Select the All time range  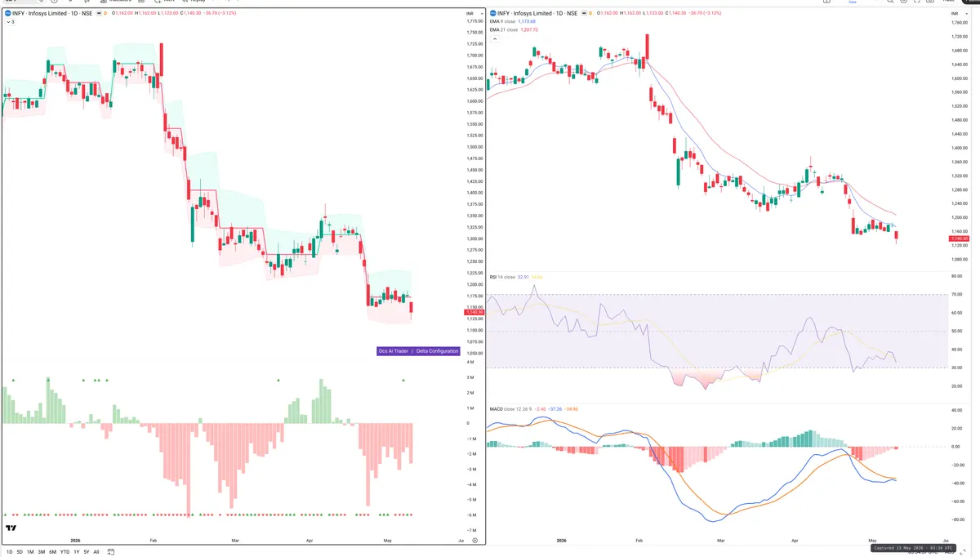[x=96, y=552]
